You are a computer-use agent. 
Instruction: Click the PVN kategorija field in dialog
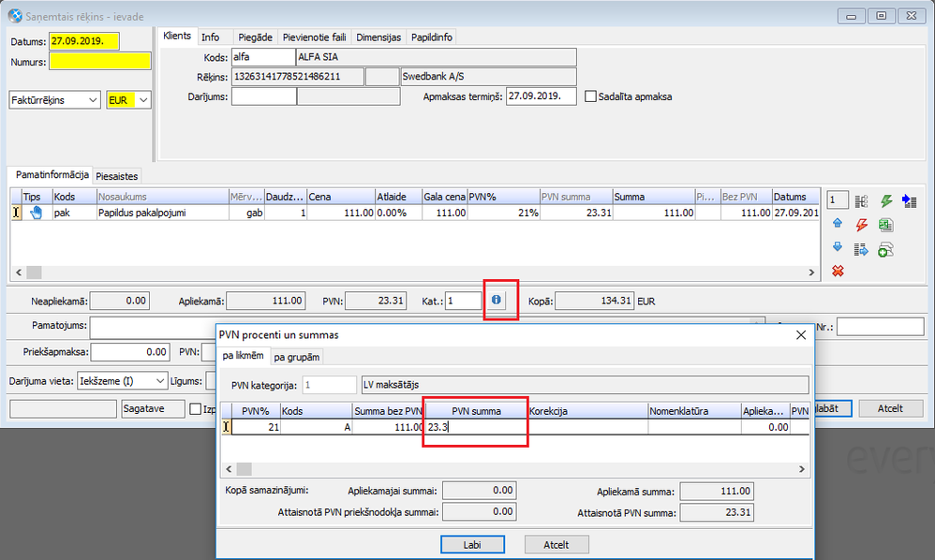[329, 385]
